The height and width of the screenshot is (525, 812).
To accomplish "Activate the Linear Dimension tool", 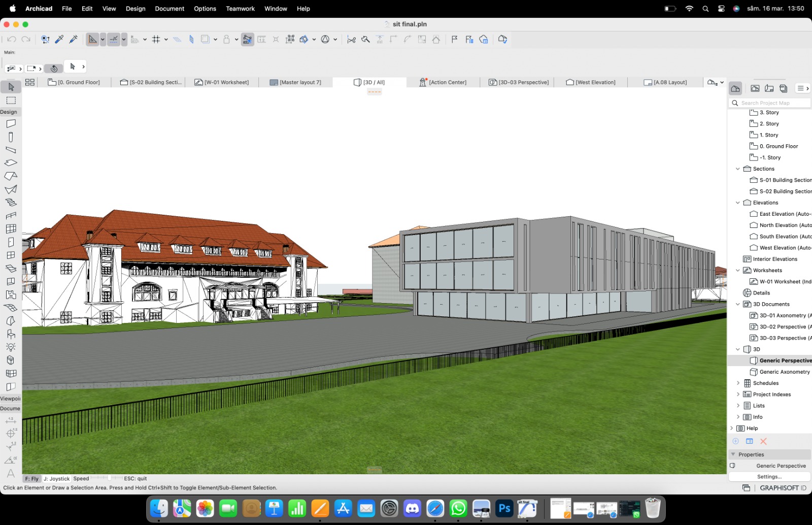I will point(11,421).
